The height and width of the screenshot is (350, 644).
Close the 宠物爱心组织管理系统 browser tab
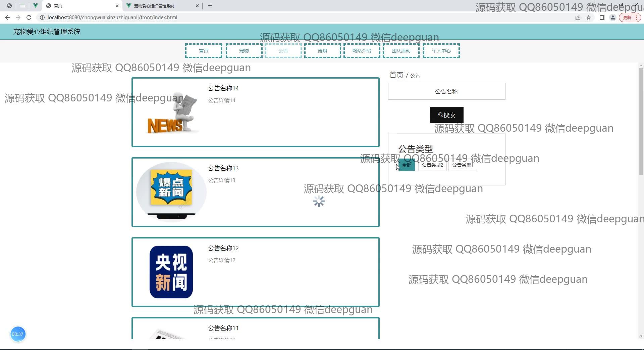197,6
